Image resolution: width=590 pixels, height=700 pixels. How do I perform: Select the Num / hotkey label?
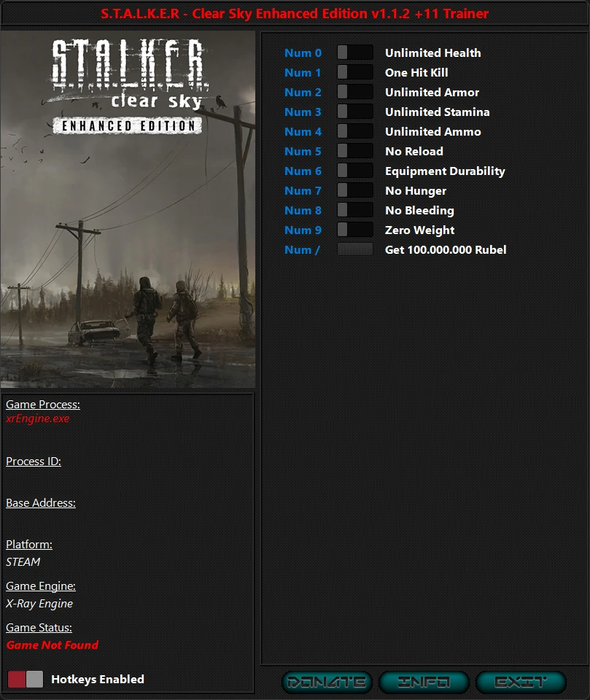302,249
